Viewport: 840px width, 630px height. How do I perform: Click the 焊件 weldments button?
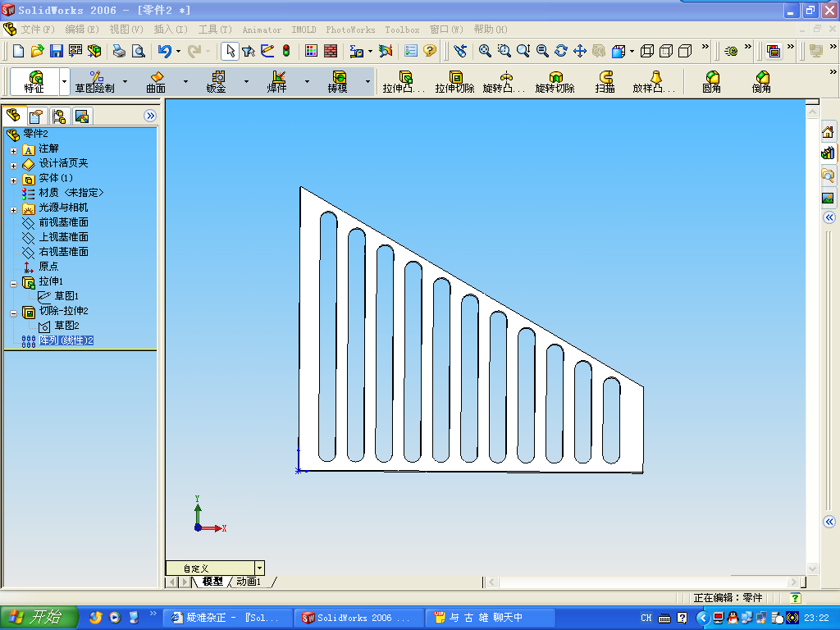[277, 82]
